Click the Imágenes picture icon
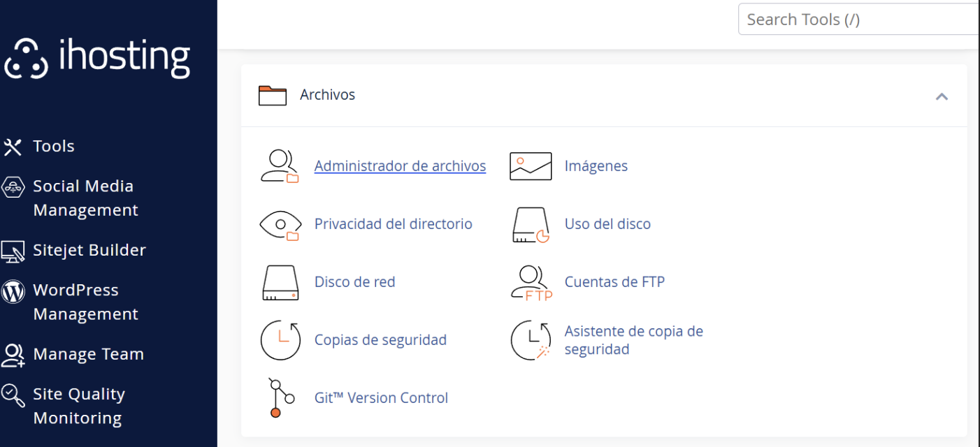 531,166
